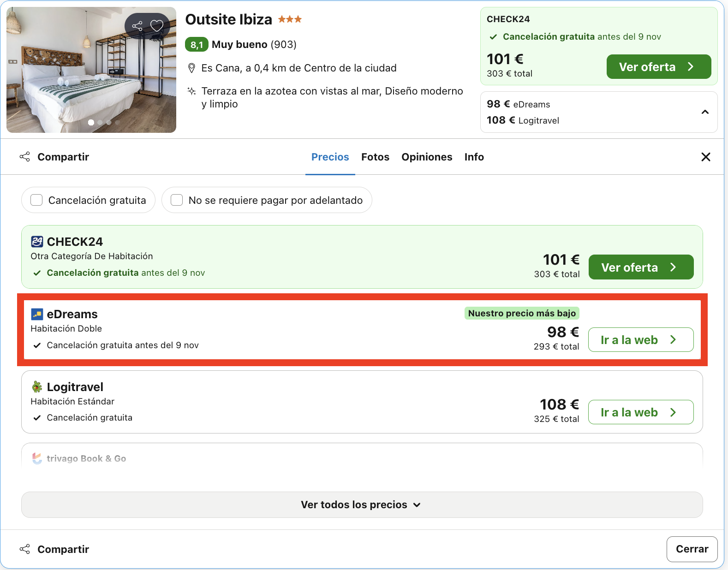Image resolution: width=728 pixels, height=570 pixels.
Task: Enable the Cancelación gratuita filter checkbox
Action: coord(36,200)
